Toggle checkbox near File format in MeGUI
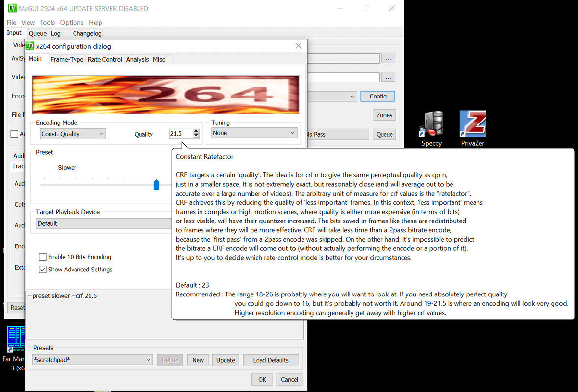Image resolution: width=578 pixels, height=392 pixels. [14, 134]
